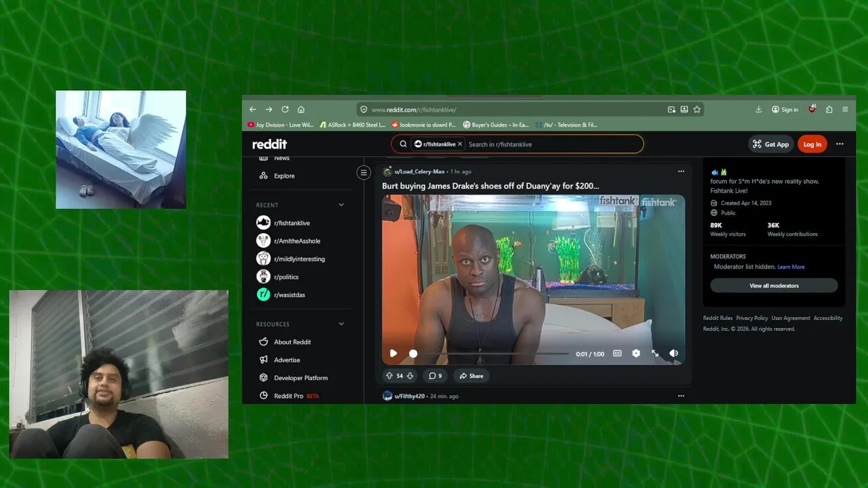The image size is (868, 488).
Task: Open the ASRock B460 Steel bookmark
Action: tap(352, 125)
